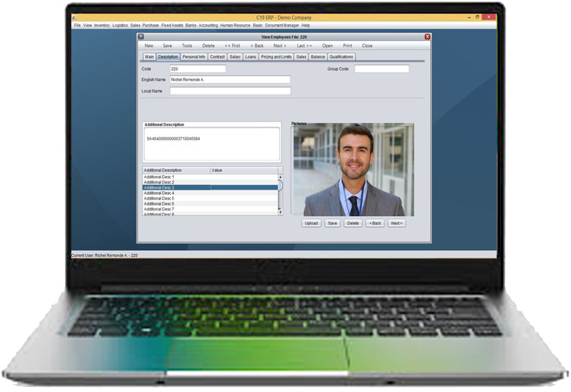Image resolution: width=571 pixels, height=392 pixels.
Task: Select the Additional Desc 5 row
Action: [x=161, y=199]
